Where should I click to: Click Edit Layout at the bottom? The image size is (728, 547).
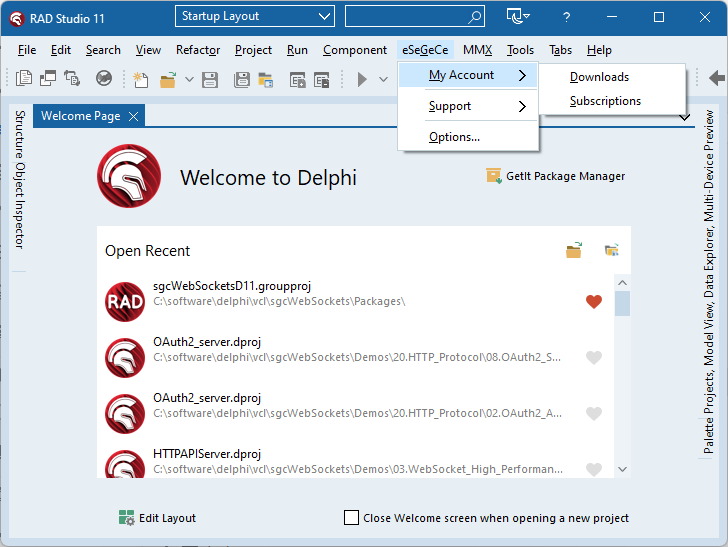point(157,518)
